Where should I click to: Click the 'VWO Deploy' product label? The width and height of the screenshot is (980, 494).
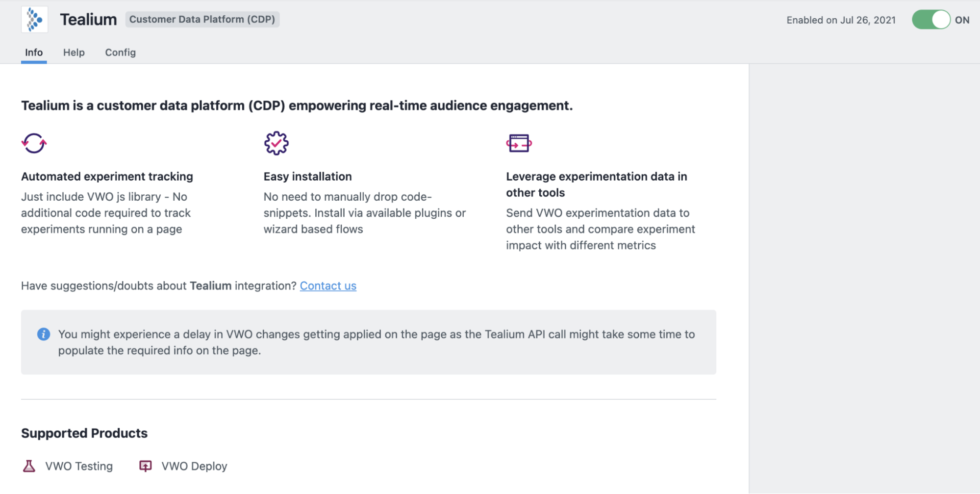pos(195,466)
